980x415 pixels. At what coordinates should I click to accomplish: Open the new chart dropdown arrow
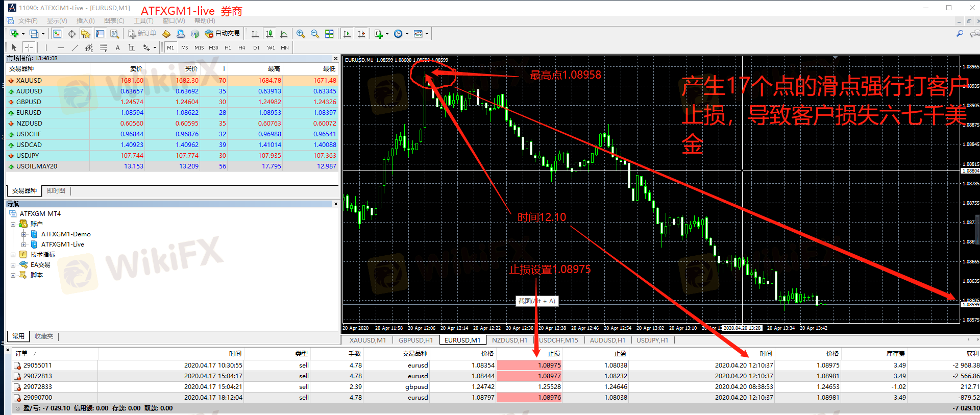(x=23, y=34)
